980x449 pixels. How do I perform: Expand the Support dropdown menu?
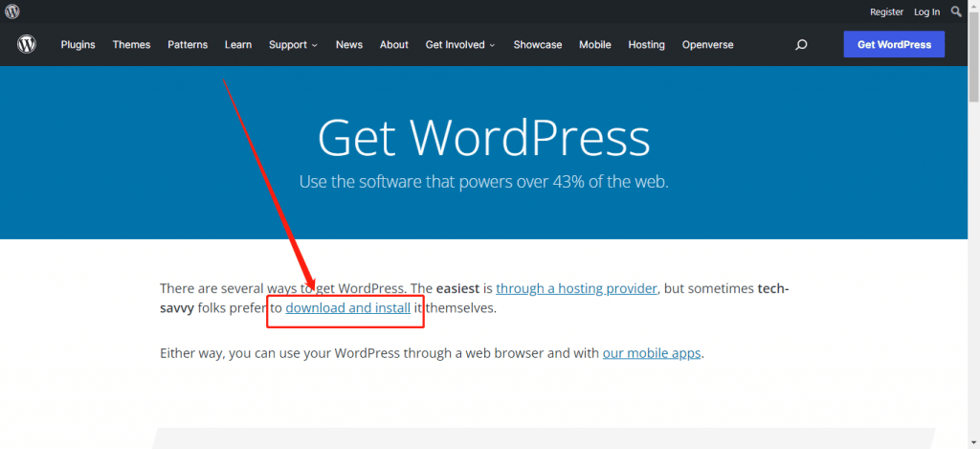[293, 44]
